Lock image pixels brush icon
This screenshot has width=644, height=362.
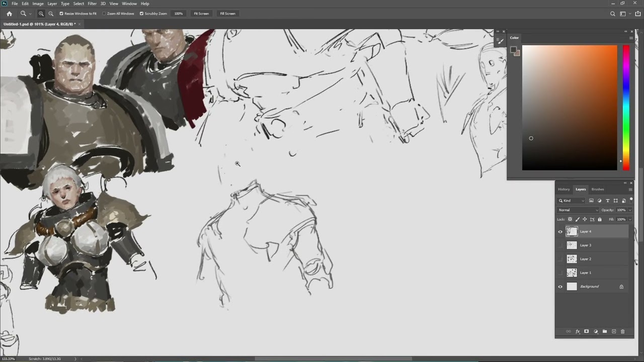pyautogui.click(x=577, y=219)
